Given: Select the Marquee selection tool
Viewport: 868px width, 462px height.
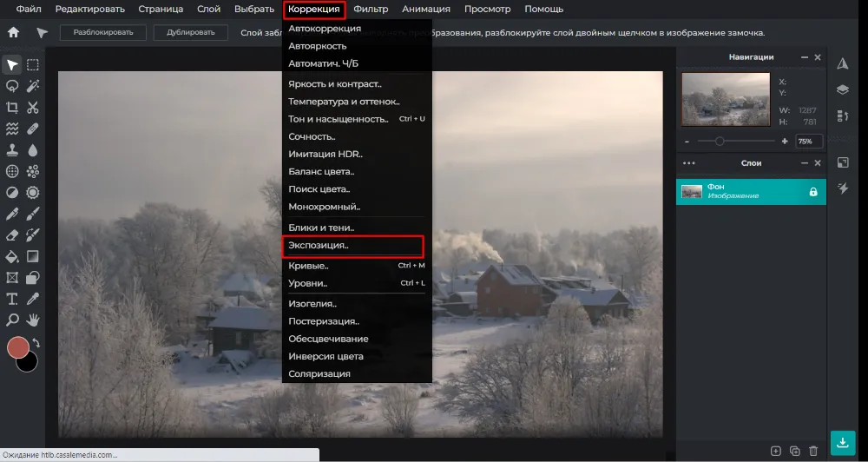Looking at the screenshot, I should (x=33, y=65).
